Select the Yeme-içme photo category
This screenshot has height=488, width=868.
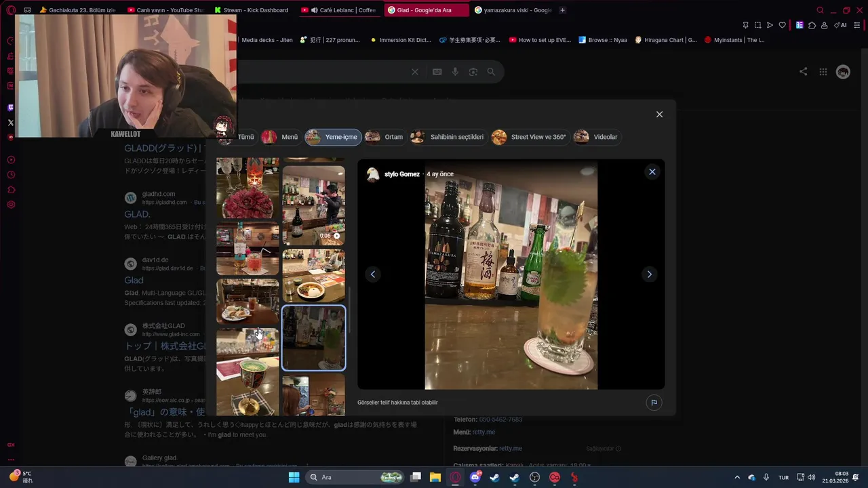tap(333, 137)
